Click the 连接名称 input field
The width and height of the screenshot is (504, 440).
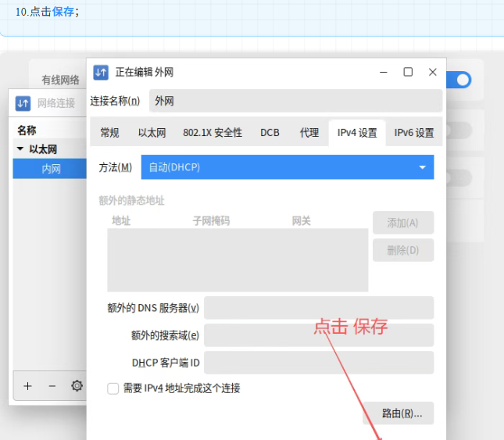click(295, 101)
